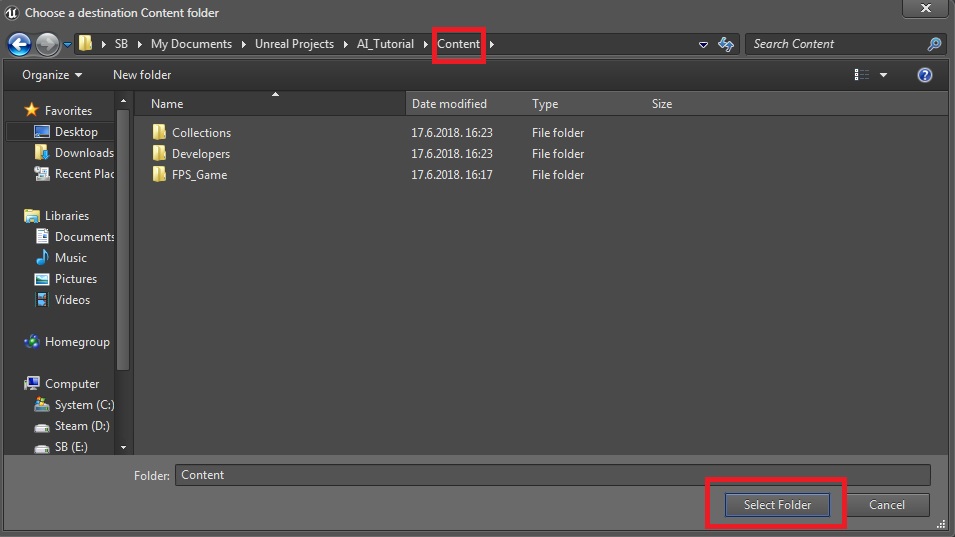Open the Organize dropdown menu
955x537 pixels.
[x=52, y=75]
